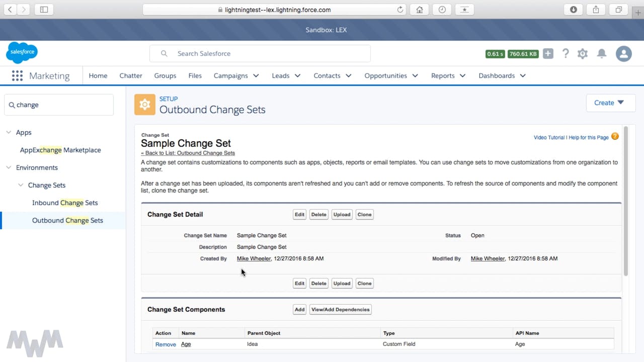The height and width of the screenshot is (362, 644).
Task: Open the Campaigns tab dropdown arrow
Action: [x=256, y=75]
